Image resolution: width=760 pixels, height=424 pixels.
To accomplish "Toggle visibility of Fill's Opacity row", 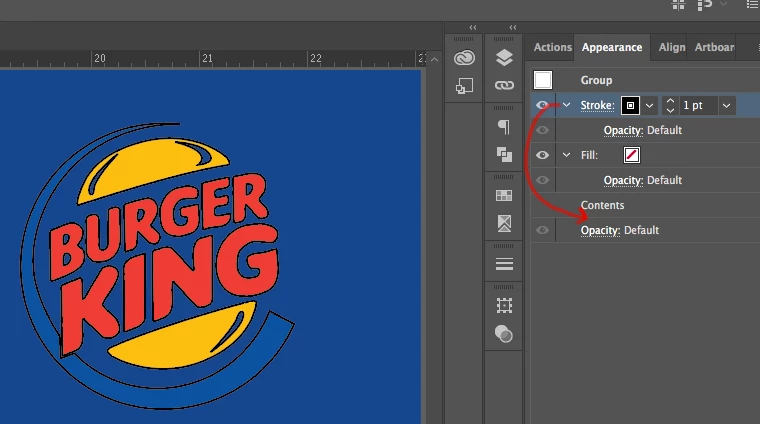I will pos(542,180).
